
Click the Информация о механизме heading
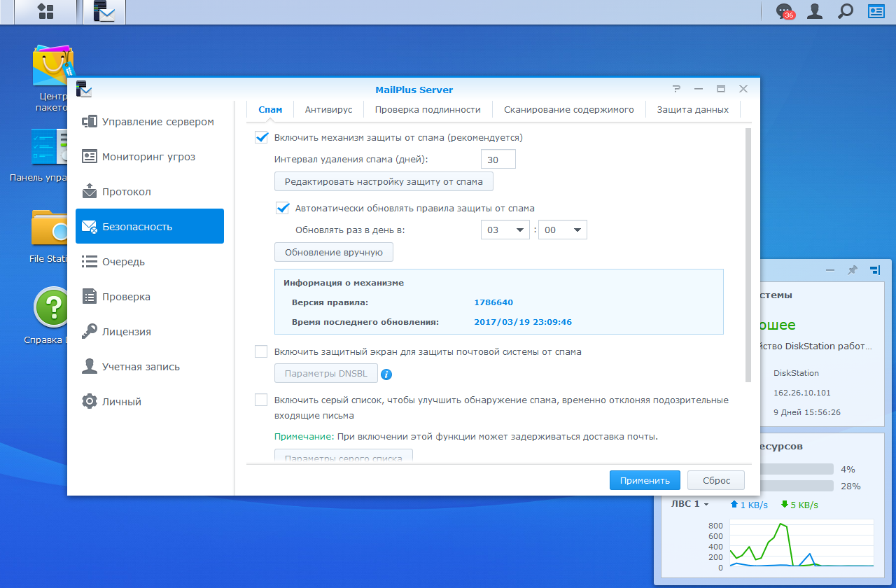point(344,283)
